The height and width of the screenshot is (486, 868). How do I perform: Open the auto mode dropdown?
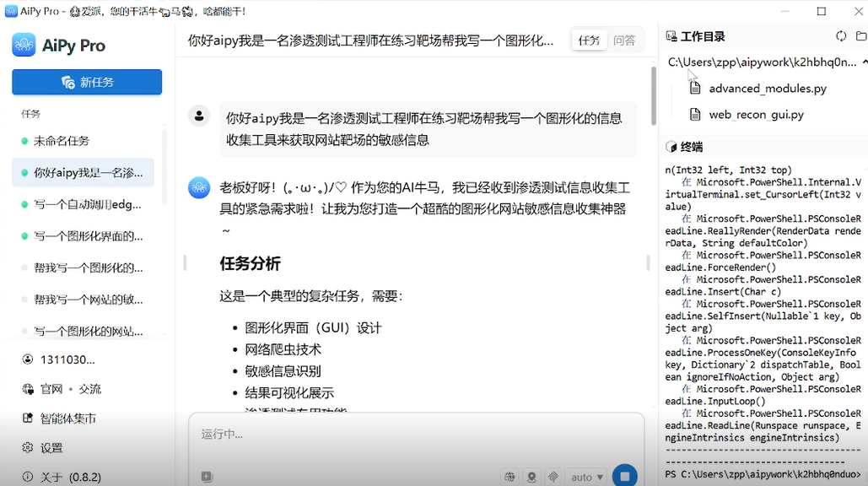(587, 477)
